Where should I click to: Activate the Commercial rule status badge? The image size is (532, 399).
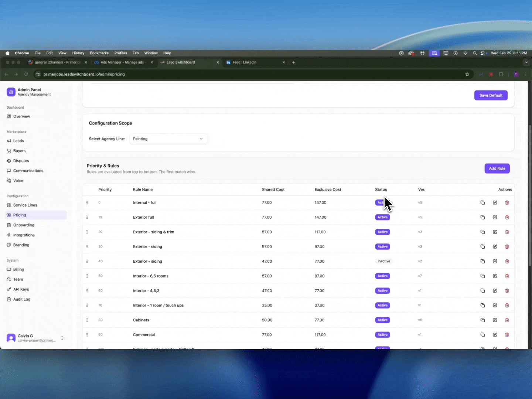tap(382, 335)
